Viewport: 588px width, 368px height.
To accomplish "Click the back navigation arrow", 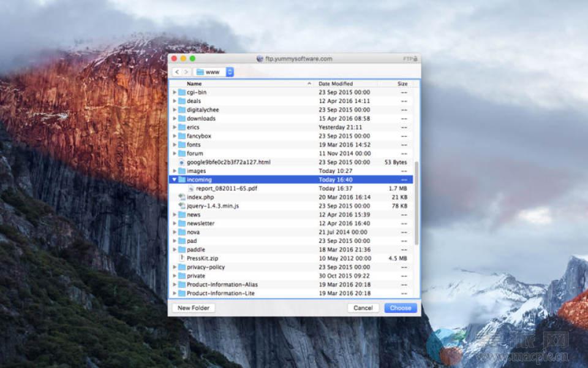I will click(177, 72).
